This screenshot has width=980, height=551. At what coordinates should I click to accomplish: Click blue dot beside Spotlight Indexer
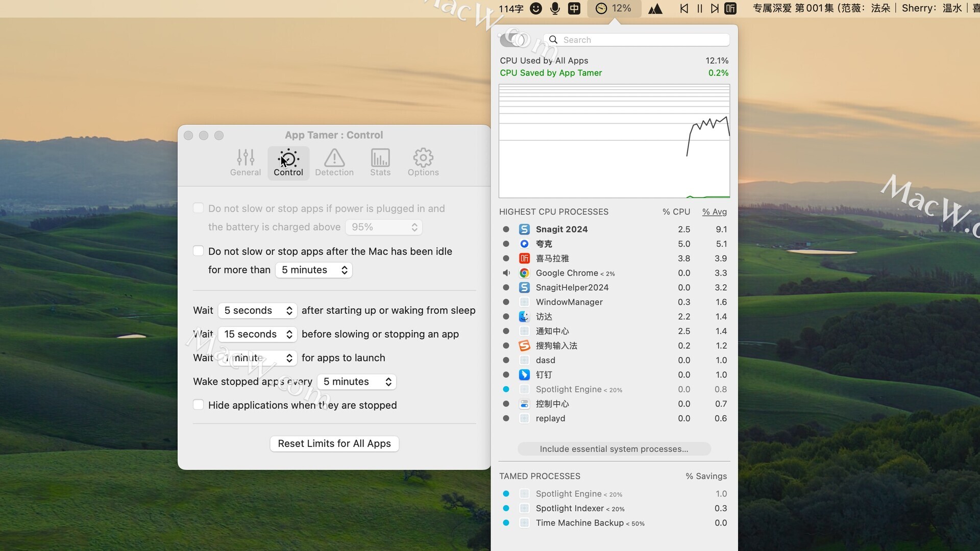[506, 508]
